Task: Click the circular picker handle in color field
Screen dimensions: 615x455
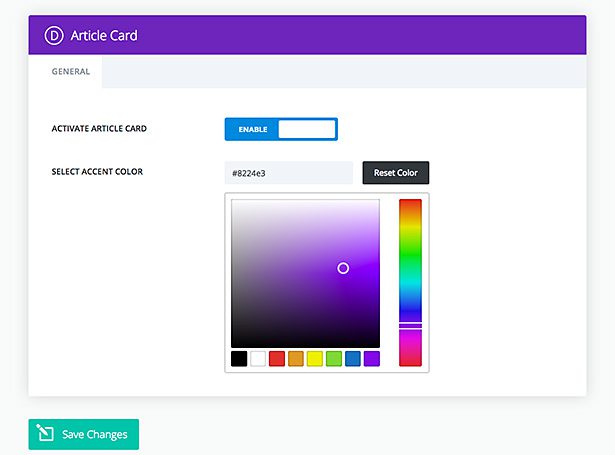Action: point(343,268)
